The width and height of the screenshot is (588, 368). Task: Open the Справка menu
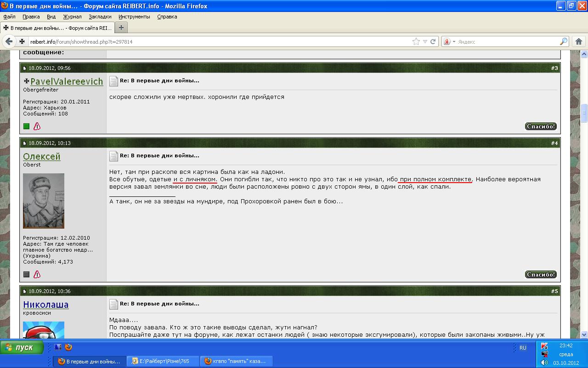coord(167,17)
